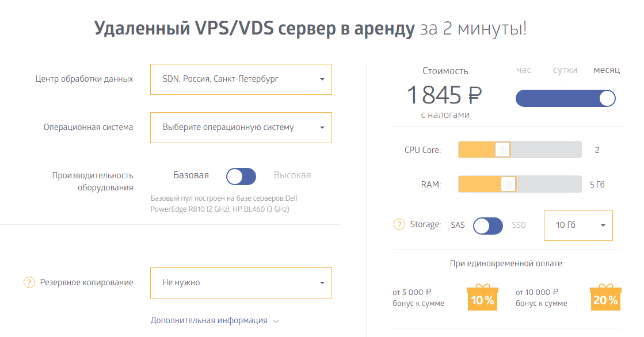Select the месяц billing period
This screenshot has width=644, height=337.
coord(607,70)
